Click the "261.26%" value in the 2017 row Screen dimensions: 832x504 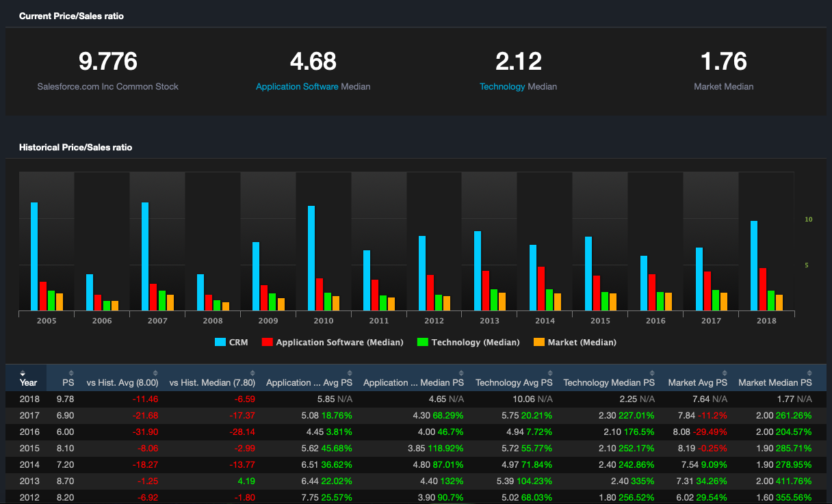795,415
